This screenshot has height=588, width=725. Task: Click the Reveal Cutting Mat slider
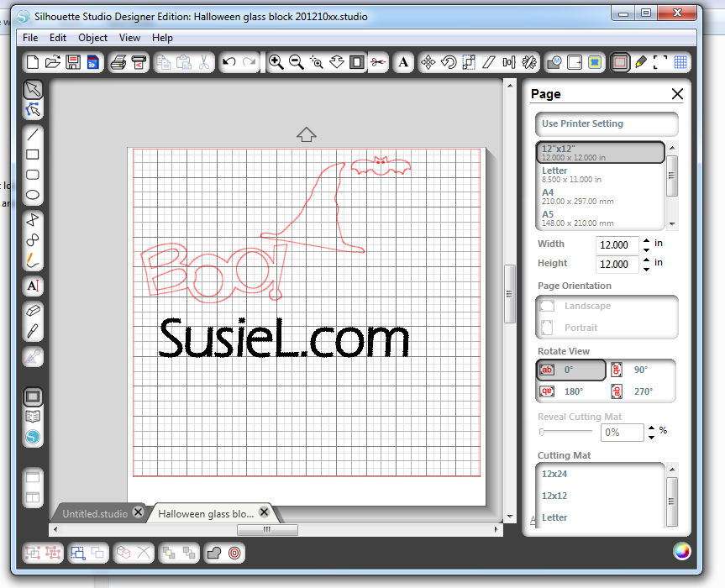click(568, 432)
